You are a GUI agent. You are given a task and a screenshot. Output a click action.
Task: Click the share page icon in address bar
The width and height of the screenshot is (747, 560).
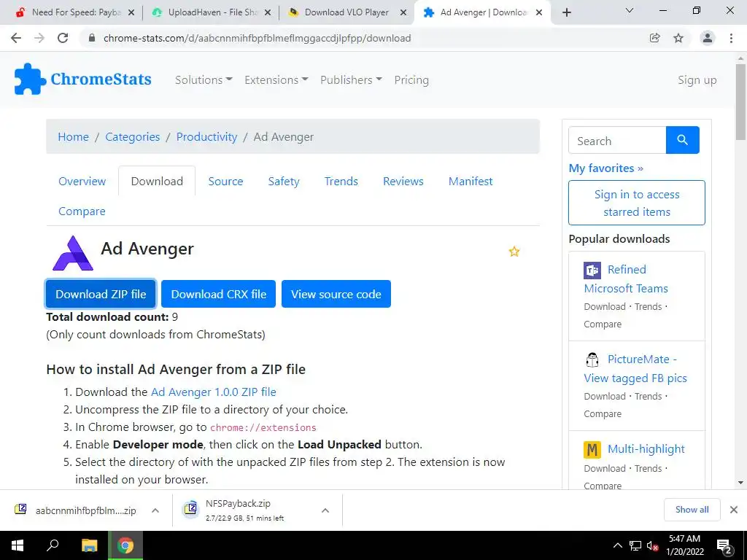click(655, 38)
